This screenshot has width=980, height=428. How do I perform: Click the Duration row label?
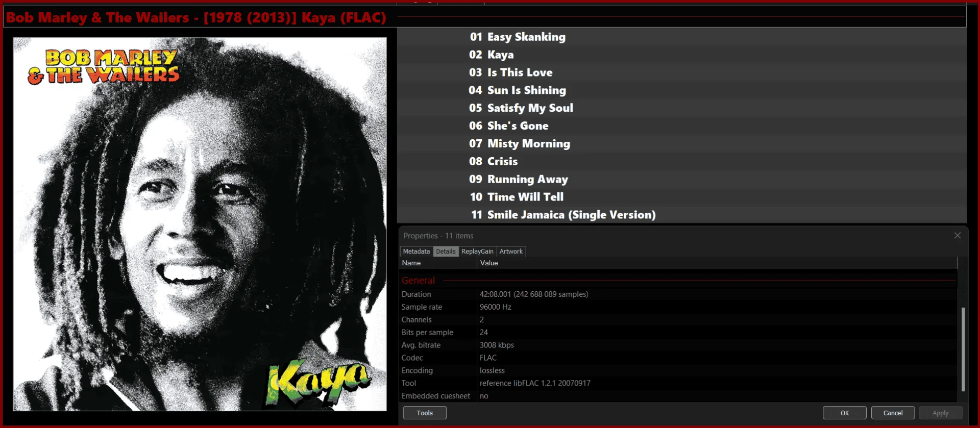tap(416, 294)
